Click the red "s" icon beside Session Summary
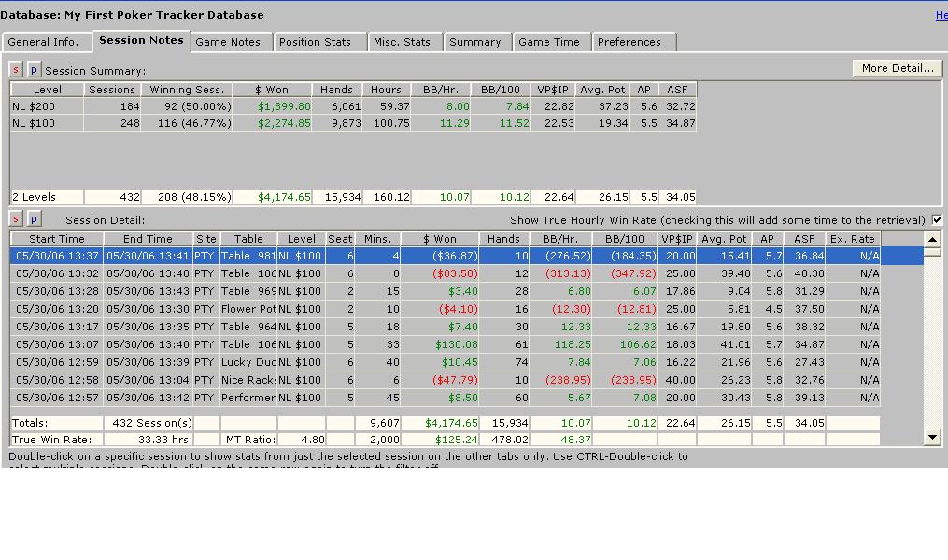The image size is (948, 560). pyautogui.click(x=16, y=70)
